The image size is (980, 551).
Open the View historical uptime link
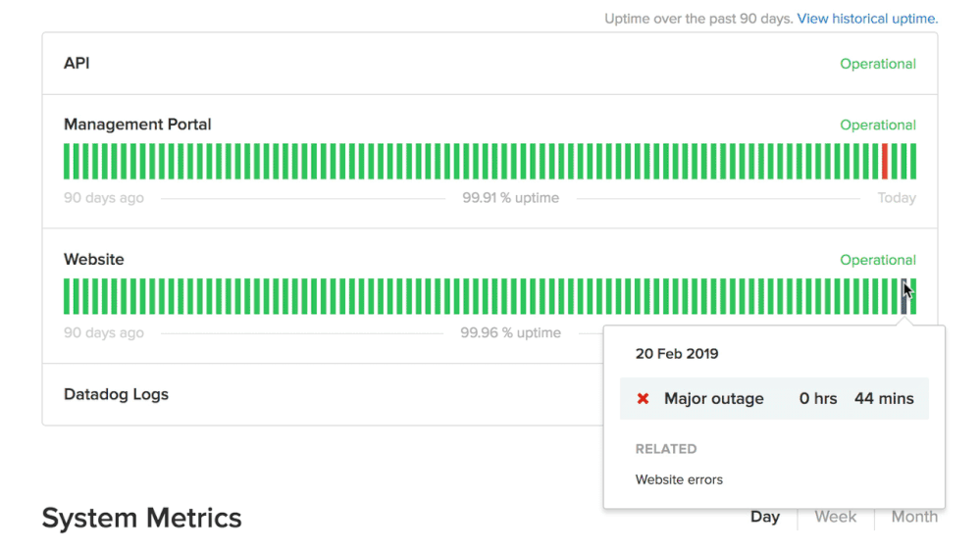867,19
